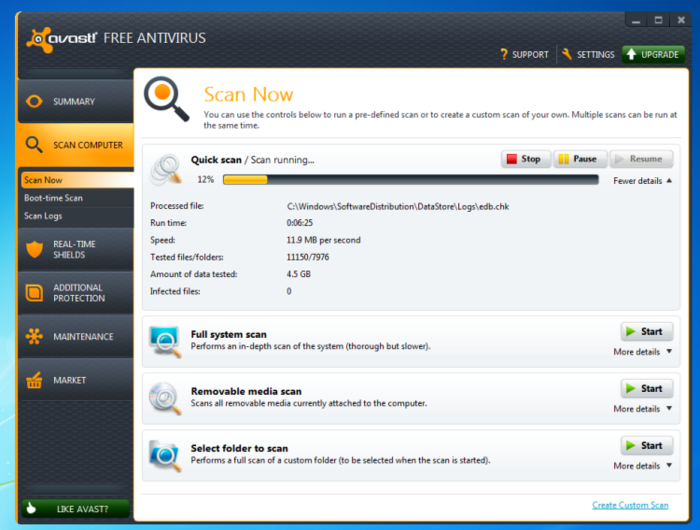
Task: Click the run time value 0:06:25
Action: (x=300, y=223)
